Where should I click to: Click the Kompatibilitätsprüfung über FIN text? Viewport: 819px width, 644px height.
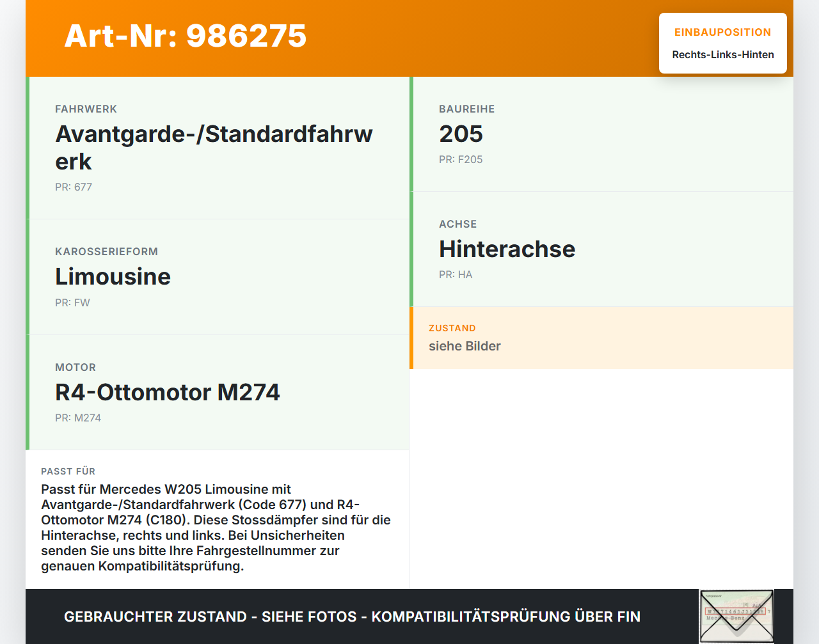(x=505, y=617)
